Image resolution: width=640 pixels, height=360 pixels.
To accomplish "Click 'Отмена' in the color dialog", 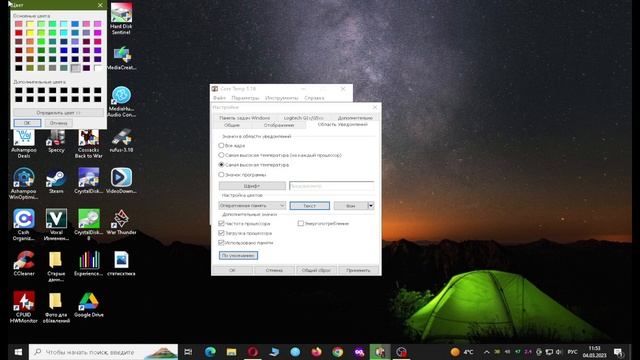I will tap(58, 123).
